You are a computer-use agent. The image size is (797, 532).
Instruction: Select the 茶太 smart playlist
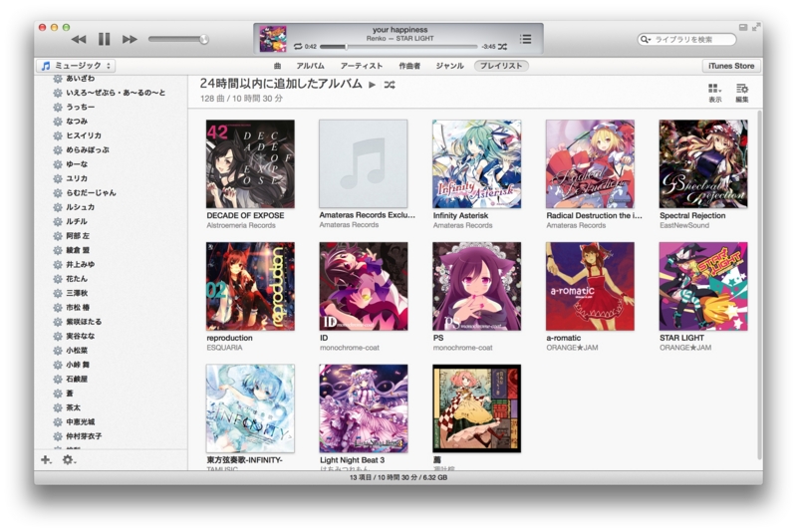coord(111,407)
